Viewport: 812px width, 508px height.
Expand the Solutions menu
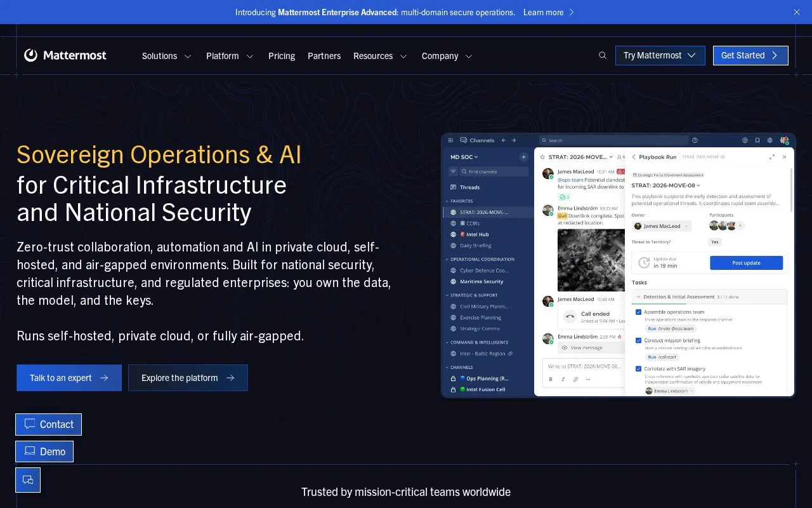click(166, 56)
